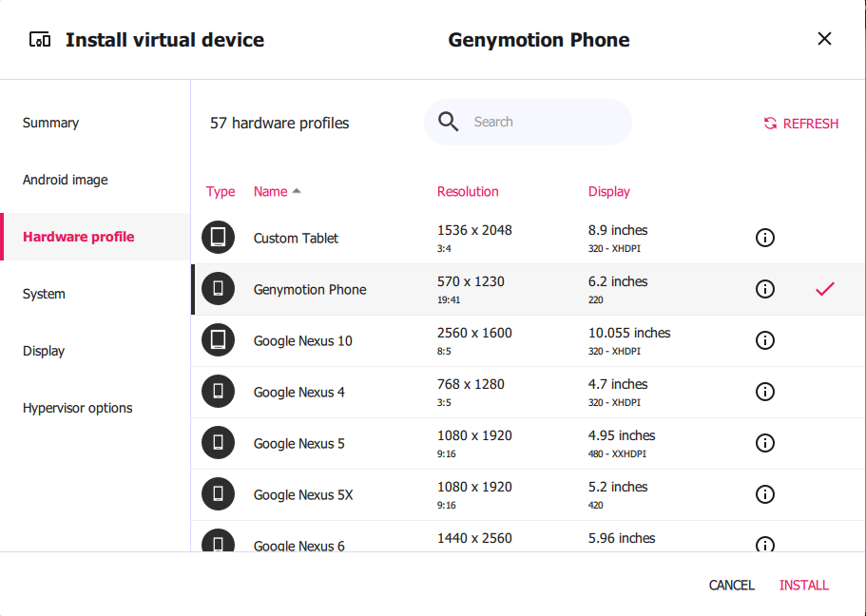
Task: Click the 2560 x 1600 resolution cell
Action: [x=474, y=333]
